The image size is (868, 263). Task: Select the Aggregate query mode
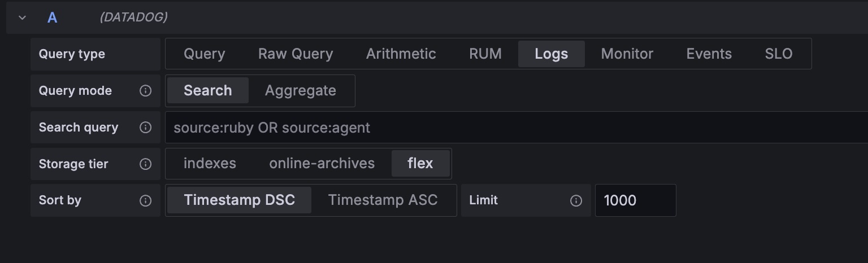[x=300, y=91]
